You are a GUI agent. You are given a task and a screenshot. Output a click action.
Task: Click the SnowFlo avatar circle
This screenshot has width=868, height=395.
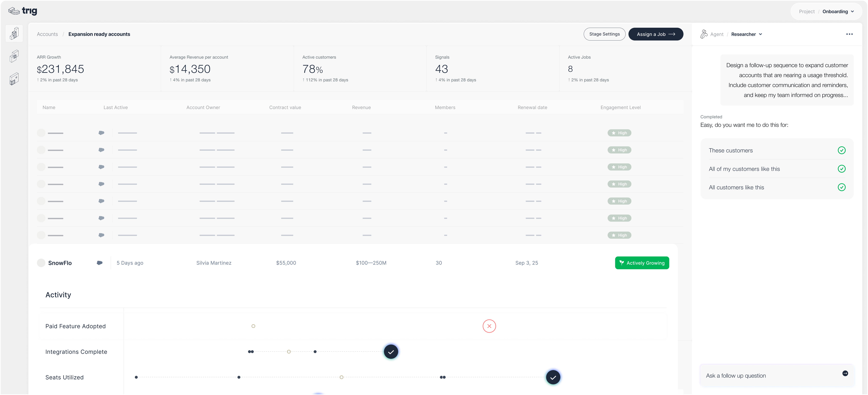[x=41, y=263]
